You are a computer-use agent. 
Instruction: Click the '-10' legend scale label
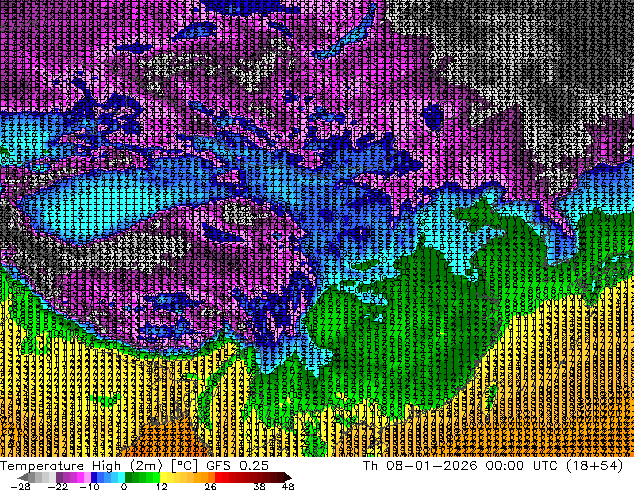point(89,486)
